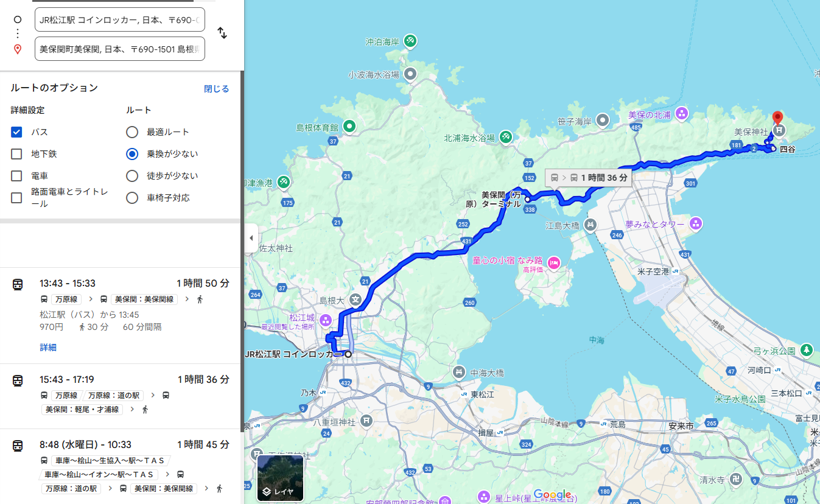
Task: Collapse the side panel with arrow tab
Action: [251, 239]
